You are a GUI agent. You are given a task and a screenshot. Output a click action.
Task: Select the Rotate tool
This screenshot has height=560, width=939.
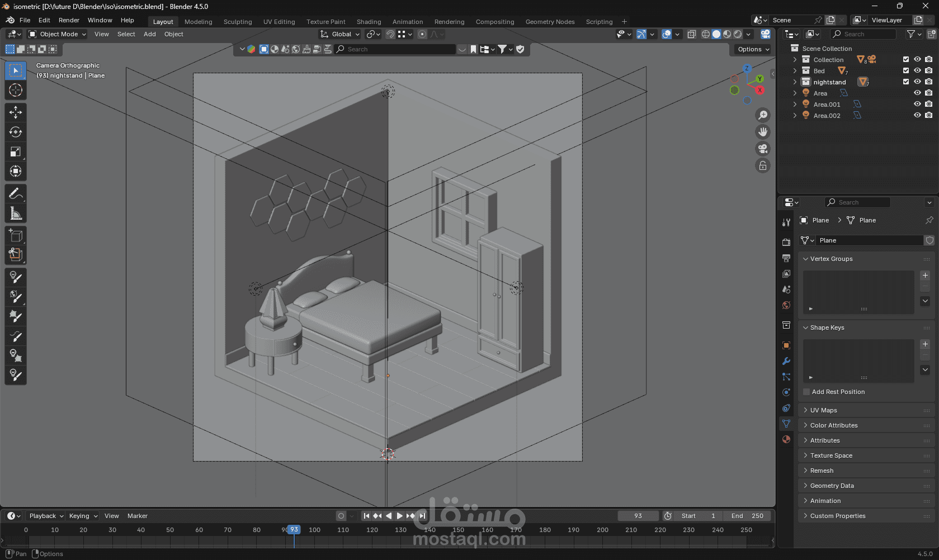16,132
